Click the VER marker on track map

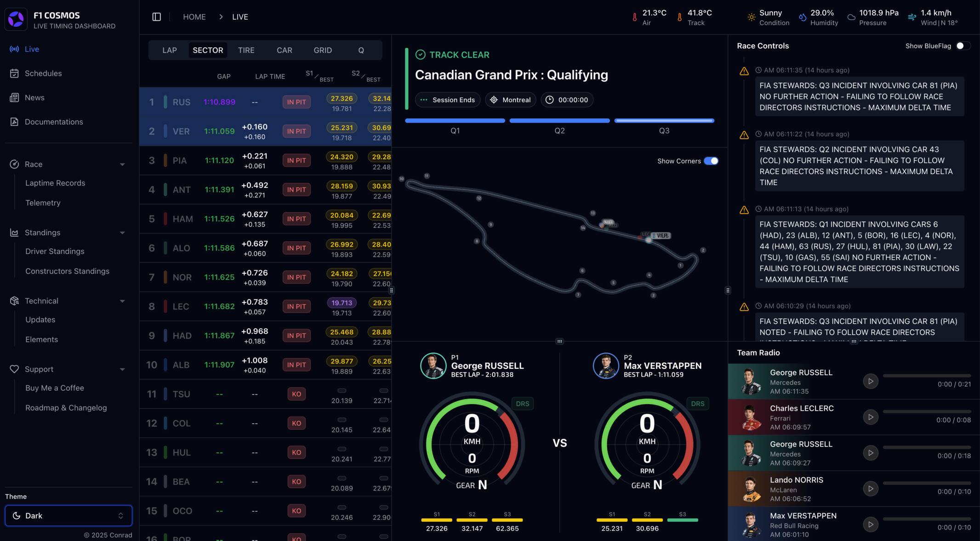coord(661,236)
